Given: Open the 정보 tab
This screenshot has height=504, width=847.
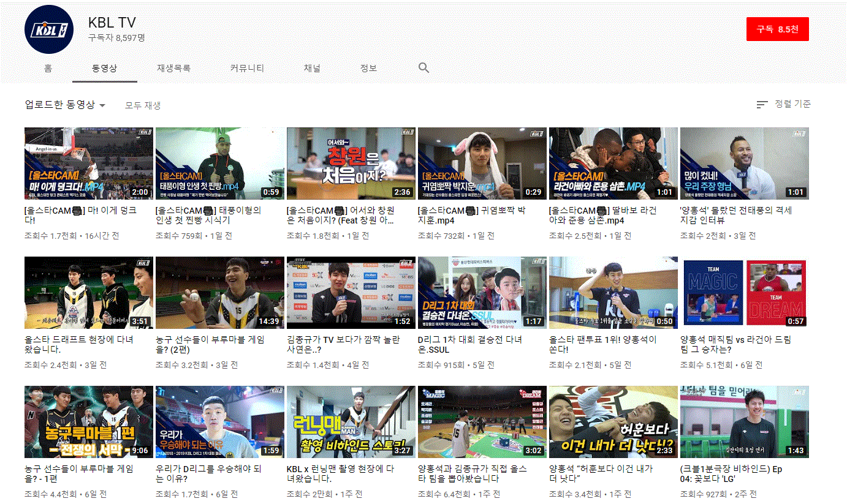Looking at the screenshot, I should point(368,68).
